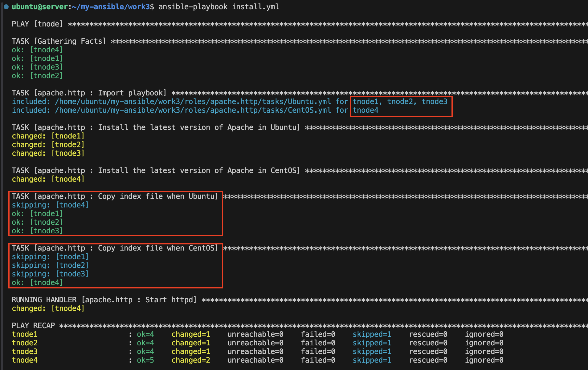Click 'tnode4' host name in recap
The height and width of the screenshot is (370, 588).
[25, 360]
